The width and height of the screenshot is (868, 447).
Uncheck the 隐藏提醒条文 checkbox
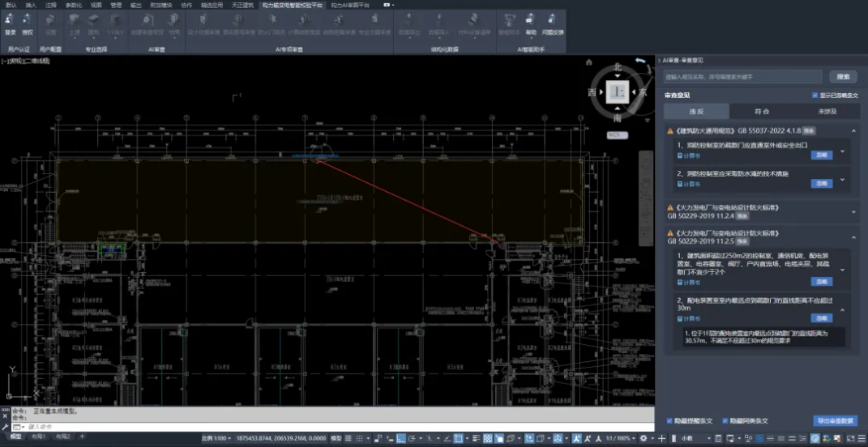tap(669, 420)
